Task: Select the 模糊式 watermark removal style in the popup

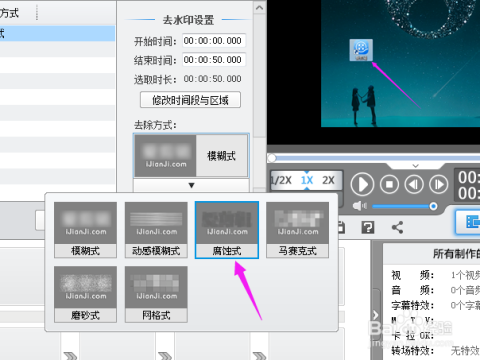Action: point(85,230)
